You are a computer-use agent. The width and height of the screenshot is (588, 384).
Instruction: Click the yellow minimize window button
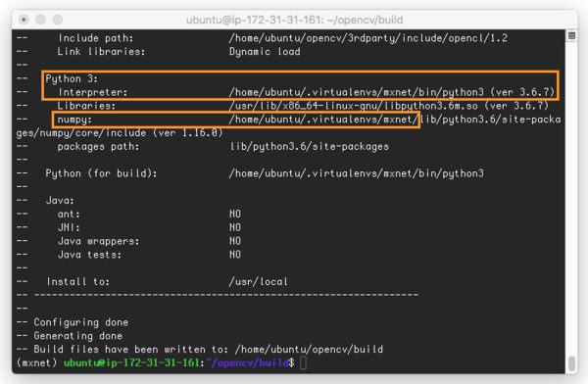(40, 20)
